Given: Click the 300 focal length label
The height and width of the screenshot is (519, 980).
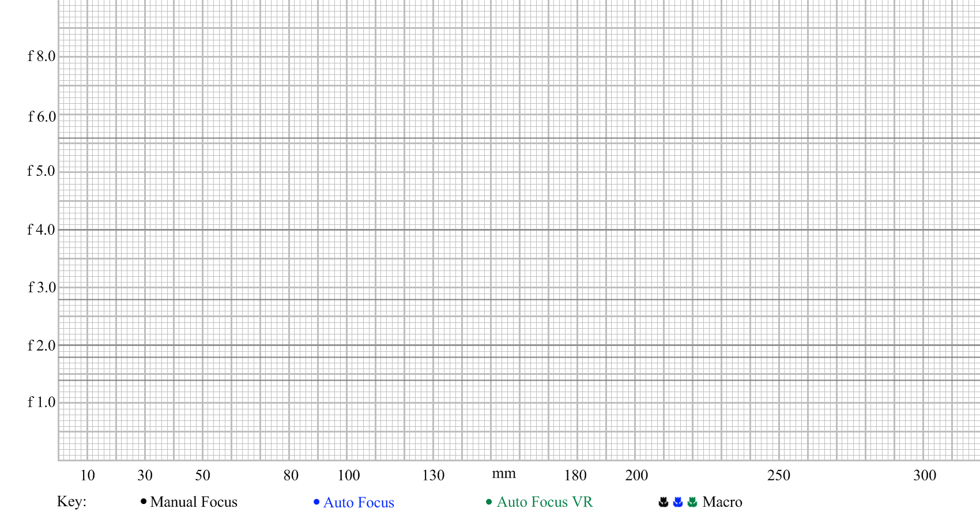Looking at the screenshot, I should (x=925, y=475).
